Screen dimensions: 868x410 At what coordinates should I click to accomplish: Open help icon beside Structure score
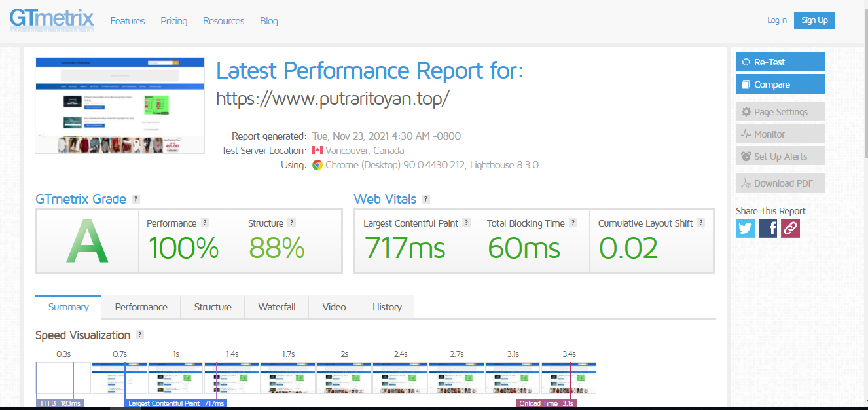(291, 223)
